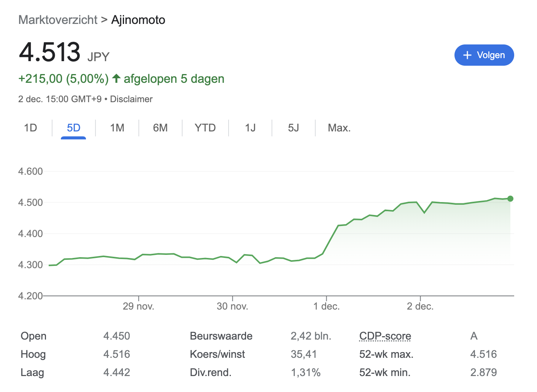Viewport: 537px width, 392px height.
Task: Select the Max. time range
Action: click(339, 128)
